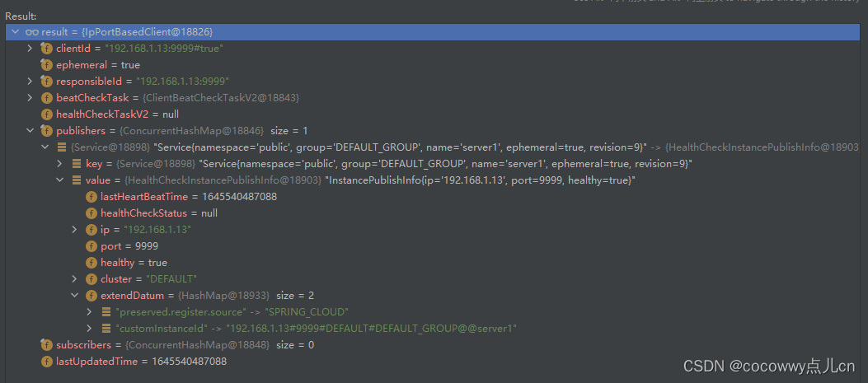Collapse the extendDatum HashMap node
This screenshot has width=868, height=383.
[75, 295]
